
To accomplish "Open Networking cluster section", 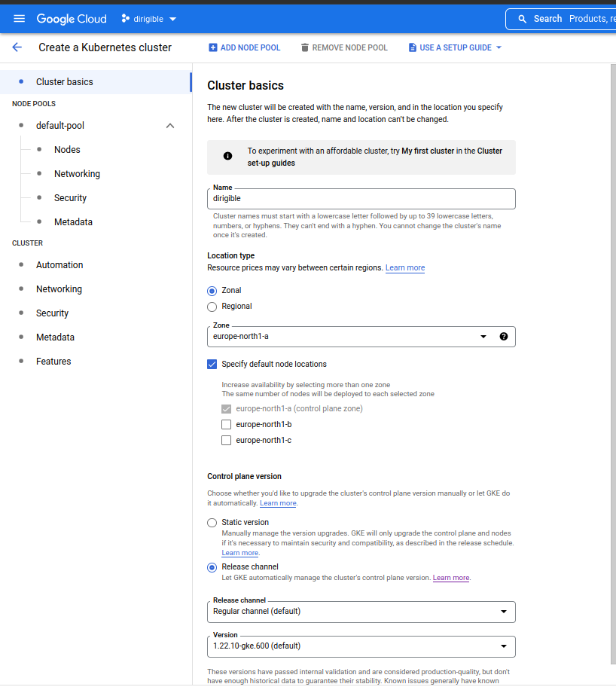I will pyautogui.click(x=59, y=289).
